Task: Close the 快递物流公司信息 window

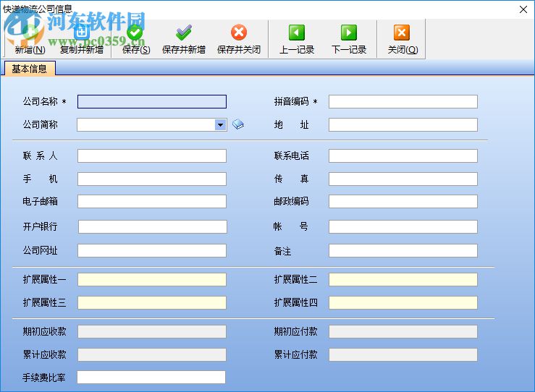Action: click(523, 9)
